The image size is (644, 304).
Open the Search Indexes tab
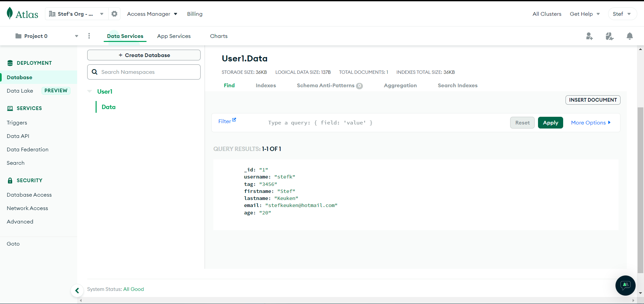click(458, 85)
